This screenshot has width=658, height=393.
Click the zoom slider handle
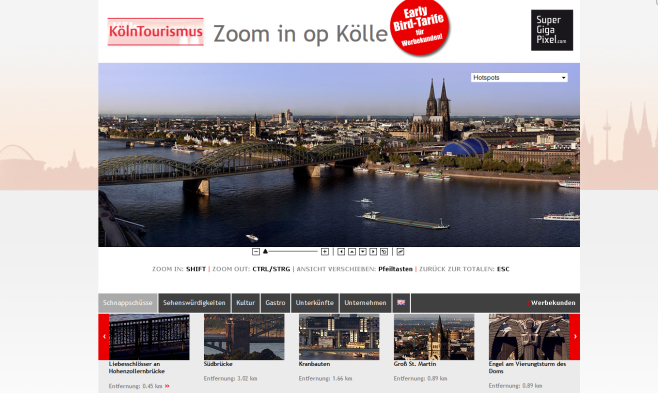[265, 251]
